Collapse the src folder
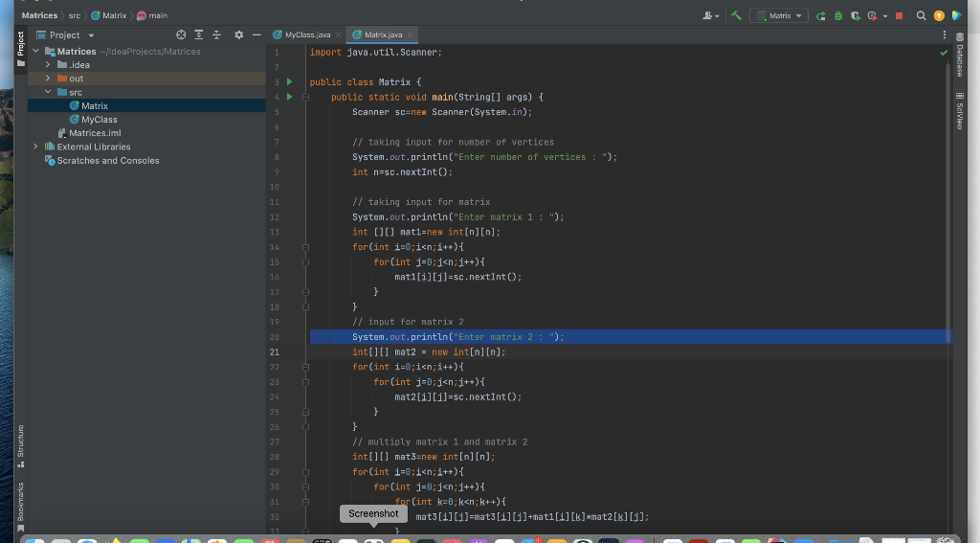This screenshot has height=543, width=980. click(x=50, y=92)
